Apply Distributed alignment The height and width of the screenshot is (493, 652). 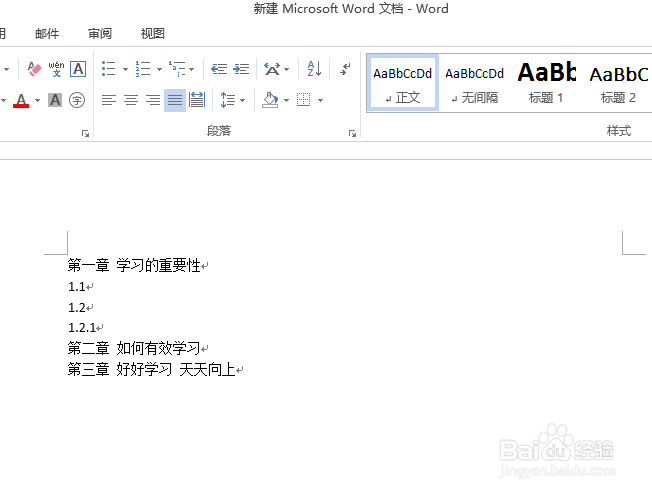click(x=197, y=100)
